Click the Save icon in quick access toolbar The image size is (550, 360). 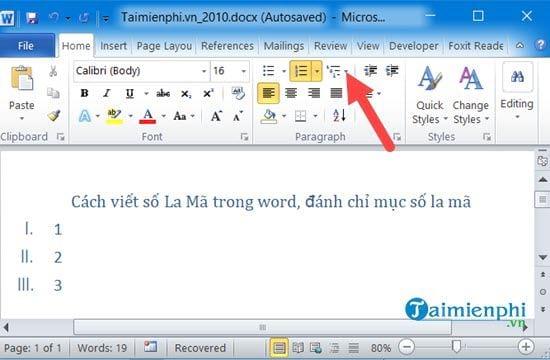(x=32, y=18)
